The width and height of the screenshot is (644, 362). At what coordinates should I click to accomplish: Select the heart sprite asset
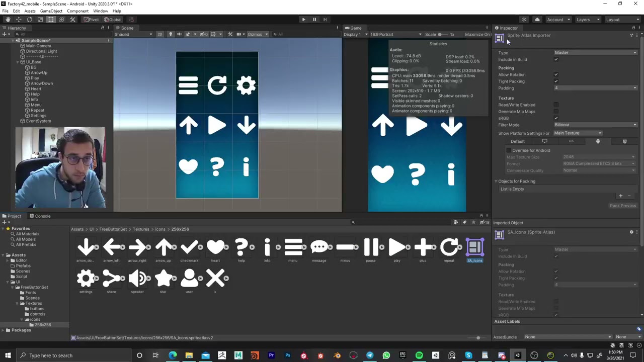point(215,250)
